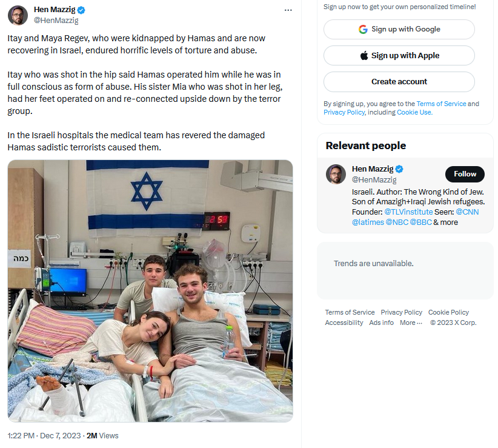Visit the @TLVinstitute mention in the bio
Image resolution: width=498 pixels, height=448 pixels.
click(x=408, y=212)
